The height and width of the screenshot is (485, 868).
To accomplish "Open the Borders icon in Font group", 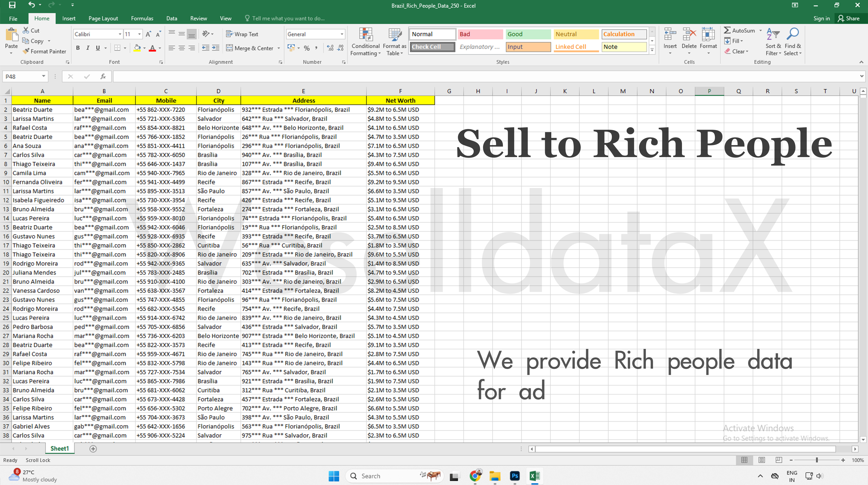I will pos(117,48).
